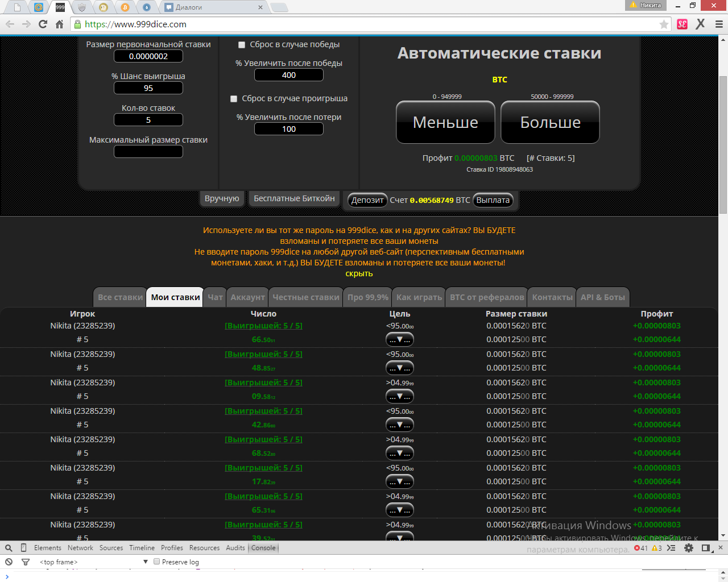Screen dimensions: 728x582
Task: Bet with the Больше button
Action: [550, 122]
